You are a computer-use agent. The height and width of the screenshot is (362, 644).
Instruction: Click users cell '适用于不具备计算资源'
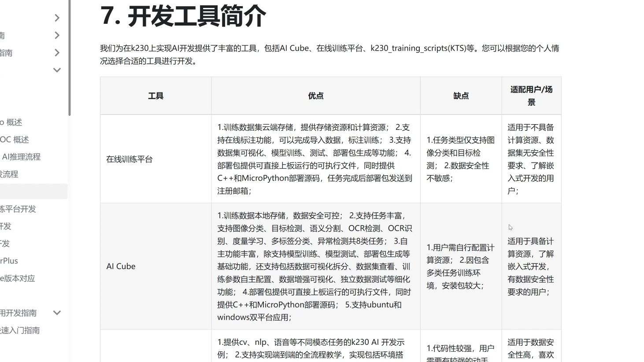coord(531,159)
